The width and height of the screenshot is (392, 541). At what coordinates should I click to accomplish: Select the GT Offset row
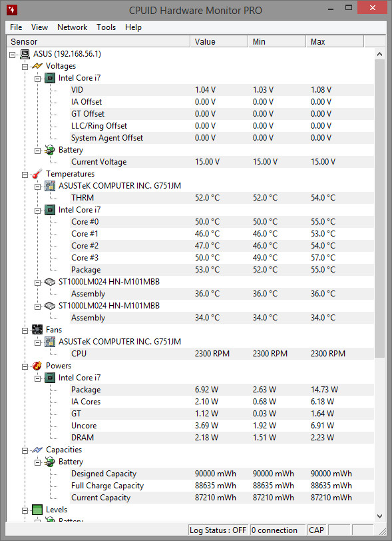222,114
